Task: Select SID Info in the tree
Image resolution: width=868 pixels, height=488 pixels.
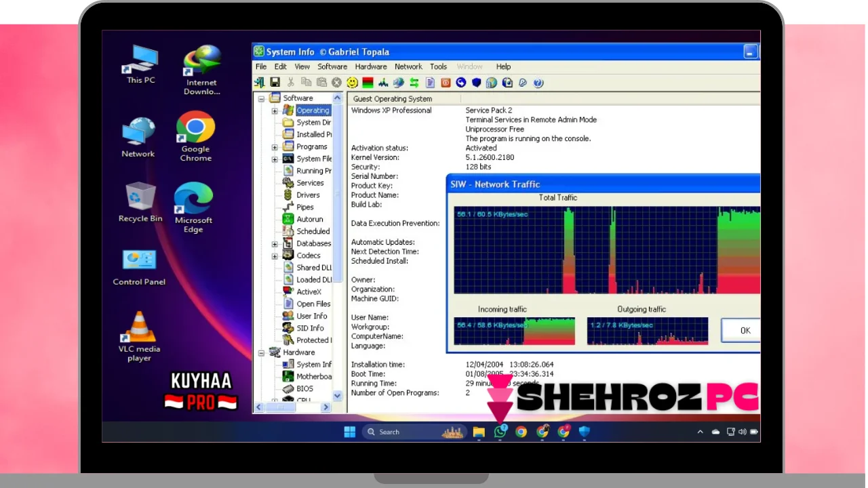Action: point(310,328)
